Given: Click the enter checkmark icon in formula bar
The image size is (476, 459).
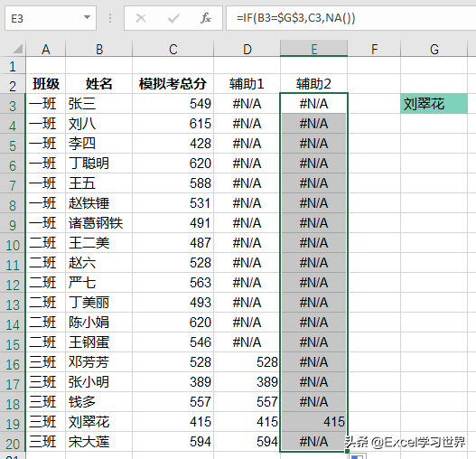Looking at the screenshot, I should [173, 18].
